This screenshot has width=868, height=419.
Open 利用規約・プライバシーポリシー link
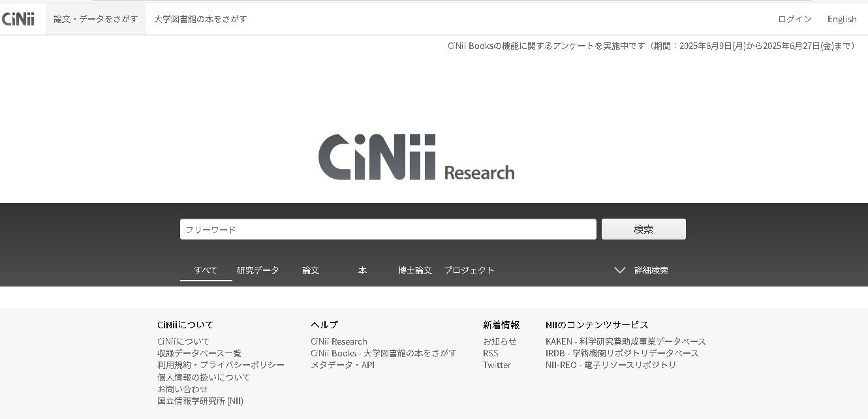point(221,365)
